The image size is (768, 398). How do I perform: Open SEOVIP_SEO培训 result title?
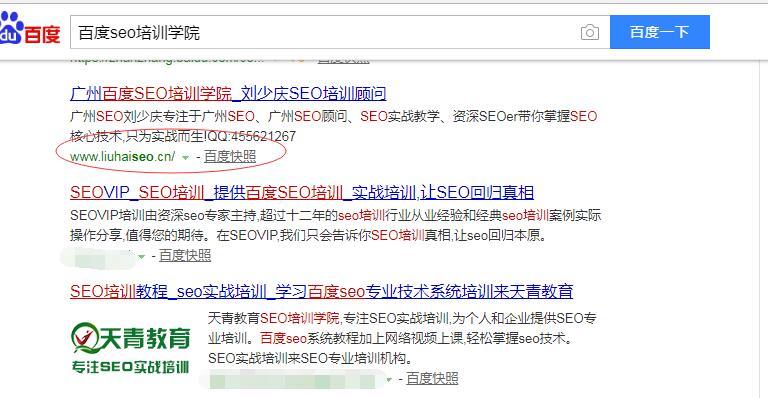(x=302, y=192)
